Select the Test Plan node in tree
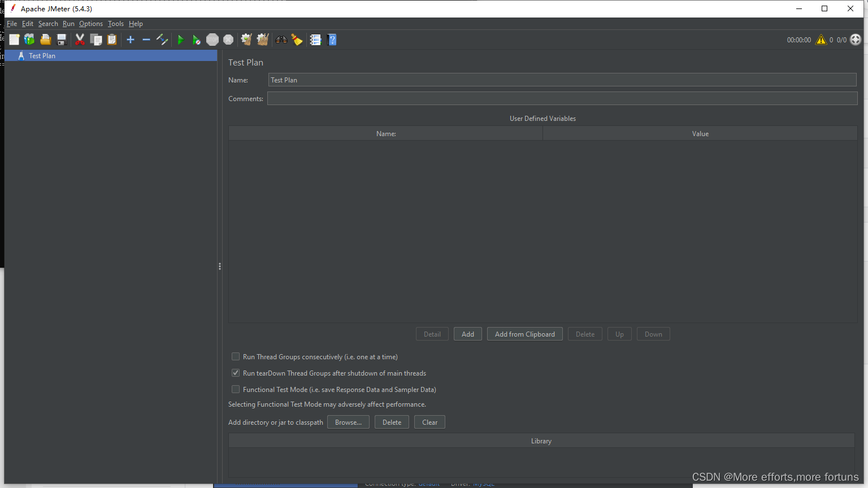The height and width of the screenshot is (488, 868). click(x=111, y=55)
